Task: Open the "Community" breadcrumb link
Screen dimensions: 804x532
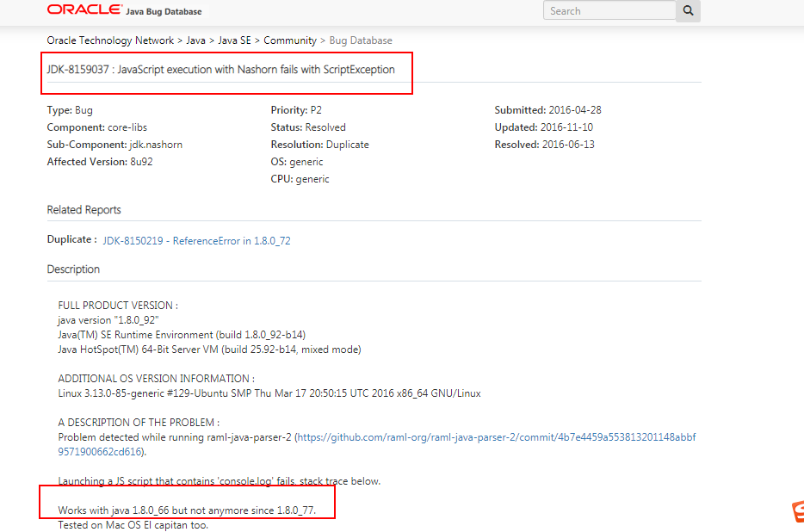Action: [x=290, y=40]
